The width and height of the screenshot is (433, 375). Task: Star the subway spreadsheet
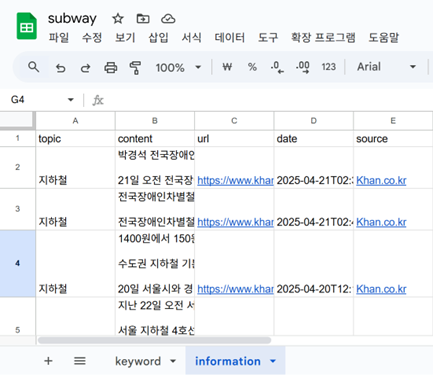pyautogui.click(x=118, y=19)
